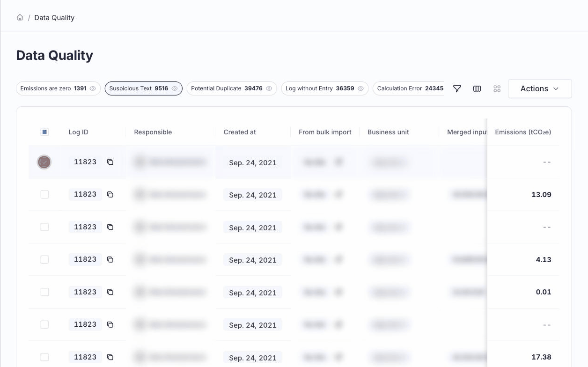The image size is (588, 367).
Task: Click Log ID 11823 in the 0.01 row
Action: pos(85,292)
